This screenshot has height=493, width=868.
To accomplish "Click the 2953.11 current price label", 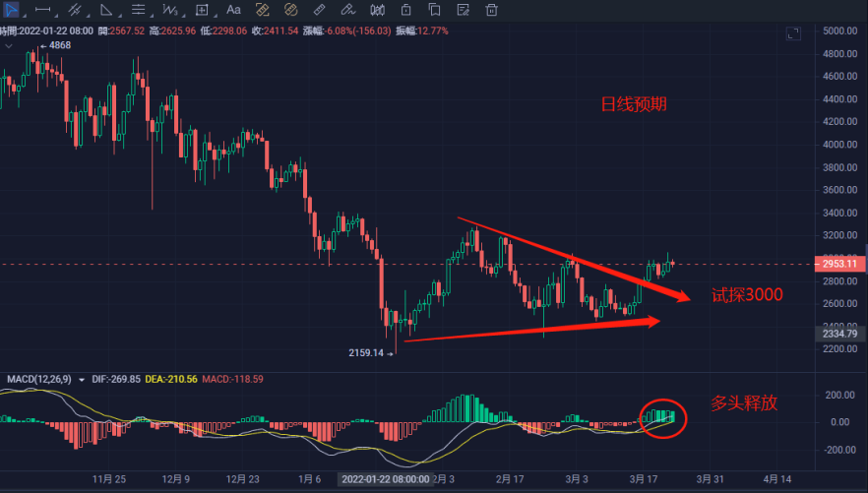I will (841, 264).
